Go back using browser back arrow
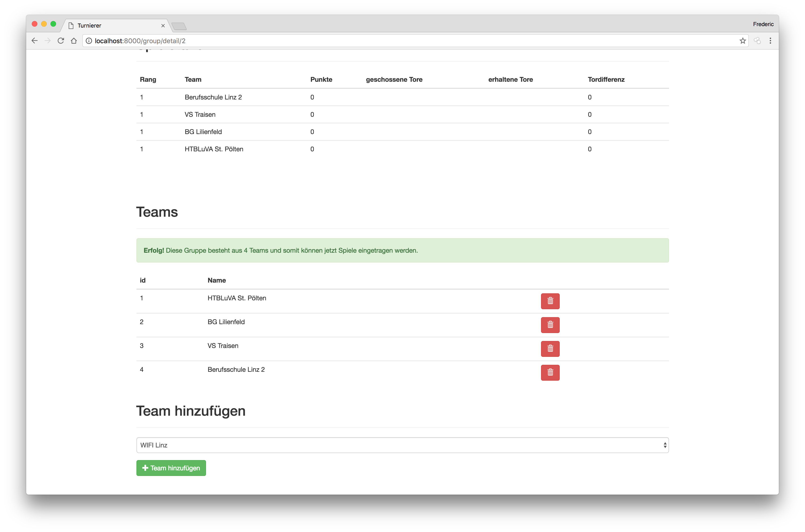Screen dimensions: 805x532 point(35,41)
